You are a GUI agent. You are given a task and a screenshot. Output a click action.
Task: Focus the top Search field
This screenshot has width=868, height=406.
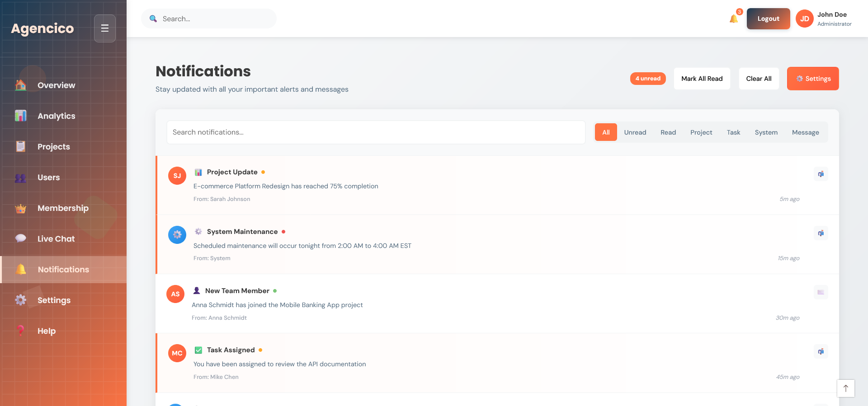pos(209,19)
